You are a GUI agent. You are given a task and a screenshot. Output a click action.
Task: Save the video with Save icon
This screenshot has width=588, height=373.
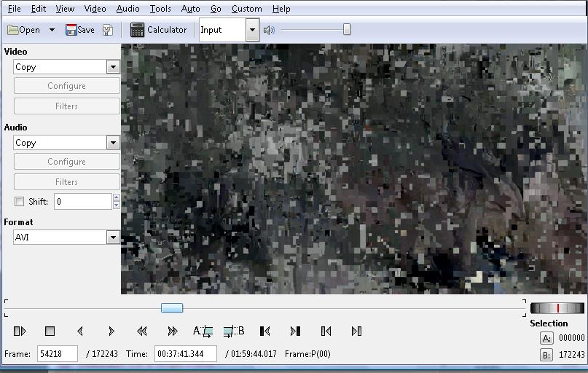(71, 30)
